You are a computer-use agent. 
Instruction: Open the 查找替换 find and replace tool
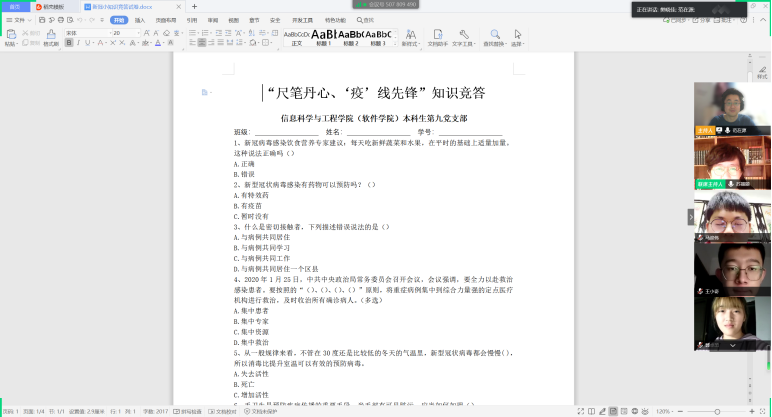(492, 36)
